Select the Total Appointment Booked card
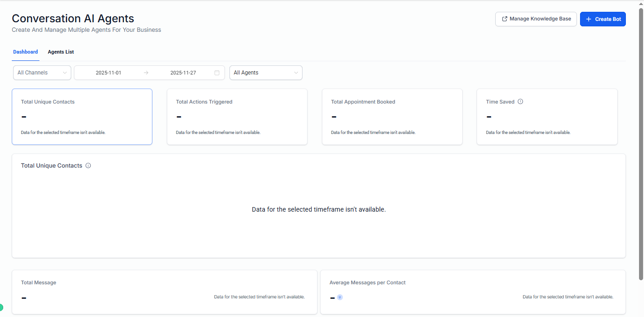The image size is (644, 317). click(392, 117)
